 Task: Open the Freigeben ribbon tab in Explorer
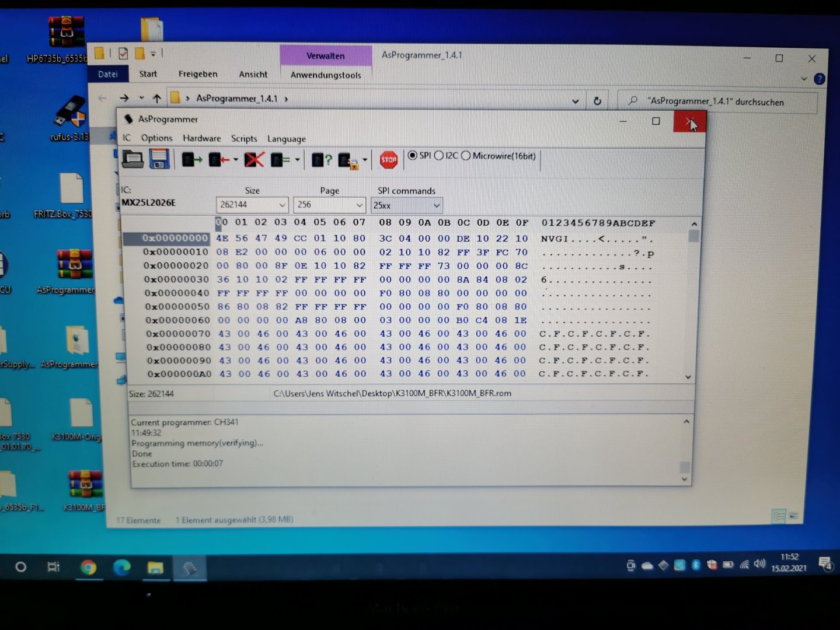[198, 74]
